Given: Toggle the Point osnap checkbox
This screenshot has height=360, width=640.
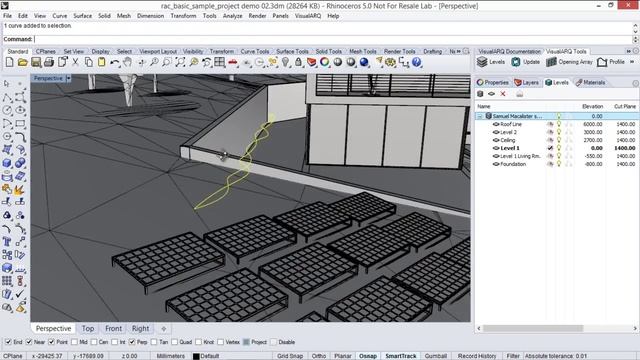Looking at the screenshot, I should (x=51, y=342).
